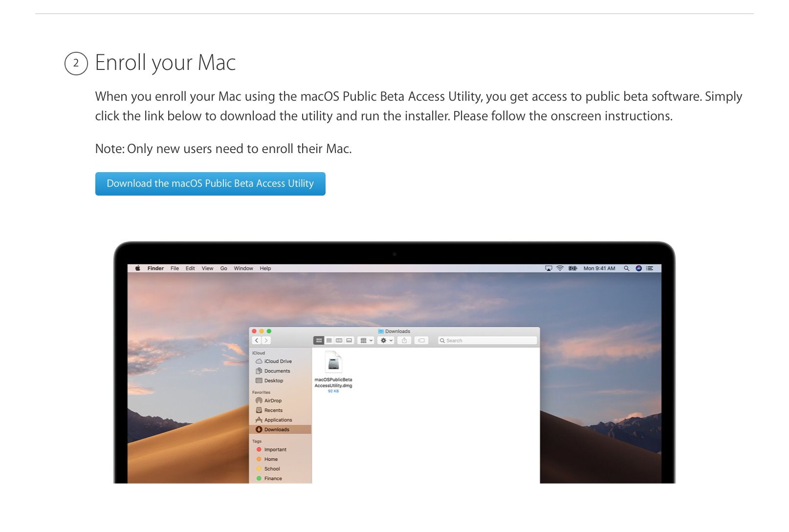Open the Finder menu in menu bar
Screen dimensions: 789x532
click(155, 268)
